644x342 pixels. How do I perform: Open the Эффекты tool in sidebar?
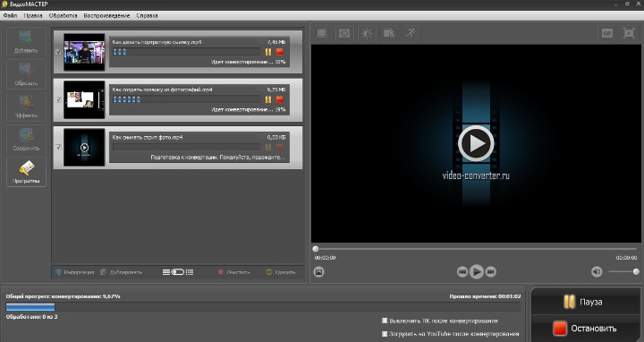tap(26, 107)
